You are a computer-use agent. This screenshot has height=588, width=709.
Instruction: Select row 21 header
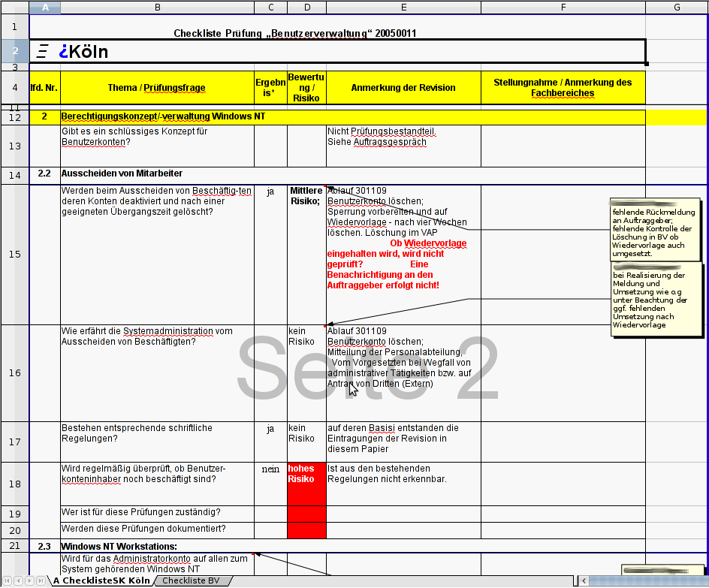coord(15,546)
